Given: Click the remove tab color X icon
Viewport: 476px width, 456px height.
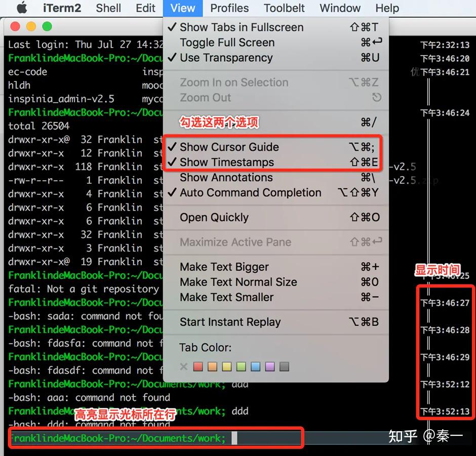Looking at the screenshot, I should (183, 366).
